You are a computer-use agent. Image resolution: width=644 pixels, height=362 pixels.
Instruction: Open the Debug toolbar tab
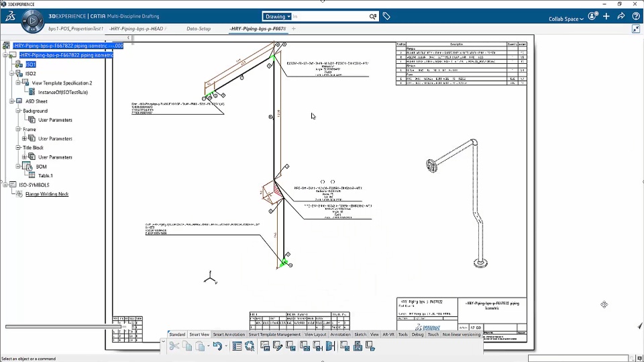417,334
